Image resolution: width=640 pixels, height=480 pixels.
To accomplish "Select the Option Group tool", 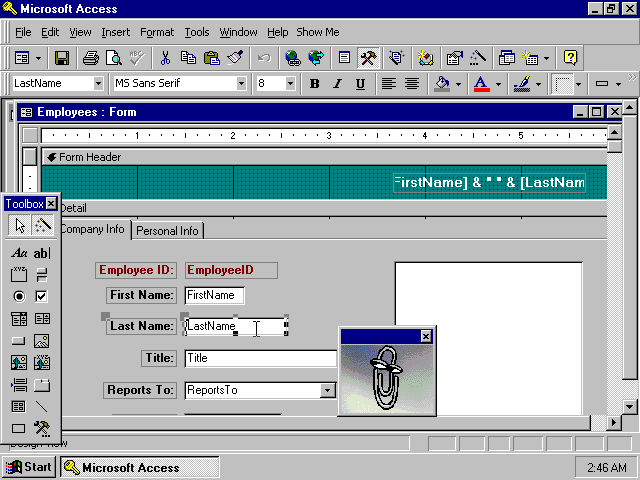I will point(19,274).
